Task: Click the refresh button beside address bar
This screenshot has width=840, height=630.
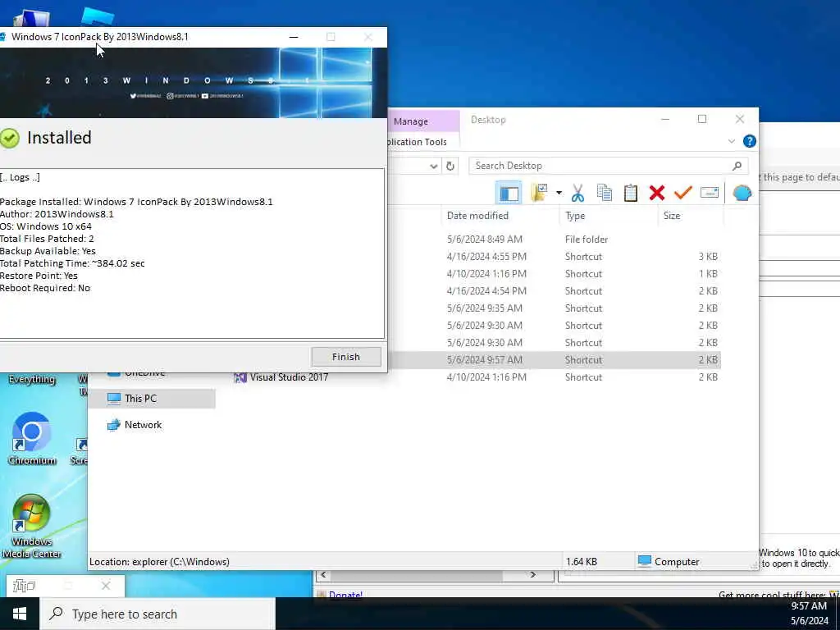Action: (x=450, y=166)
